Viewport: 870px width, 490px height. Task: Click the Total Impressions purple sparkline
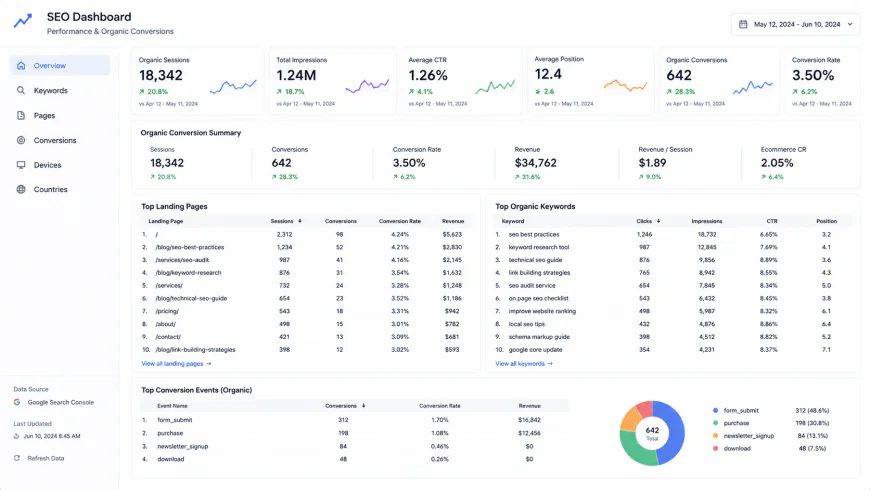pos(367,85)
